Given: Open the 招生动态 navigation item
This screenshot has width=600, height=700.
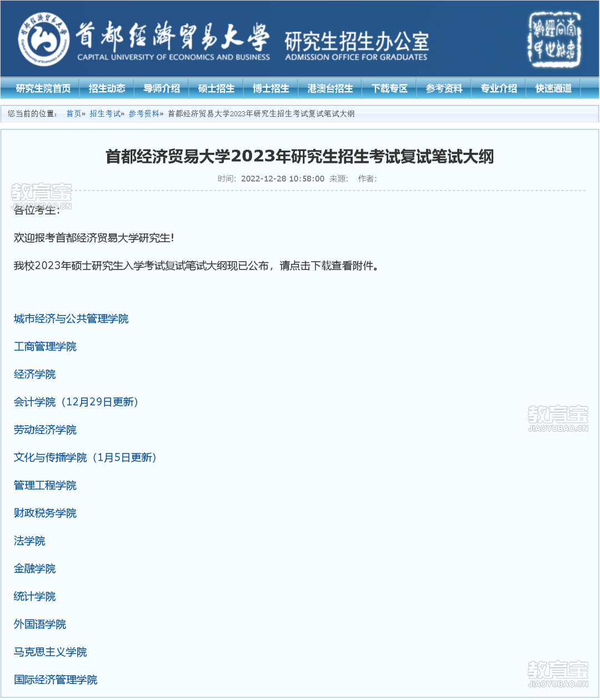Looking at the screenshot, I should pyautogui.click(x=107, y=88).
